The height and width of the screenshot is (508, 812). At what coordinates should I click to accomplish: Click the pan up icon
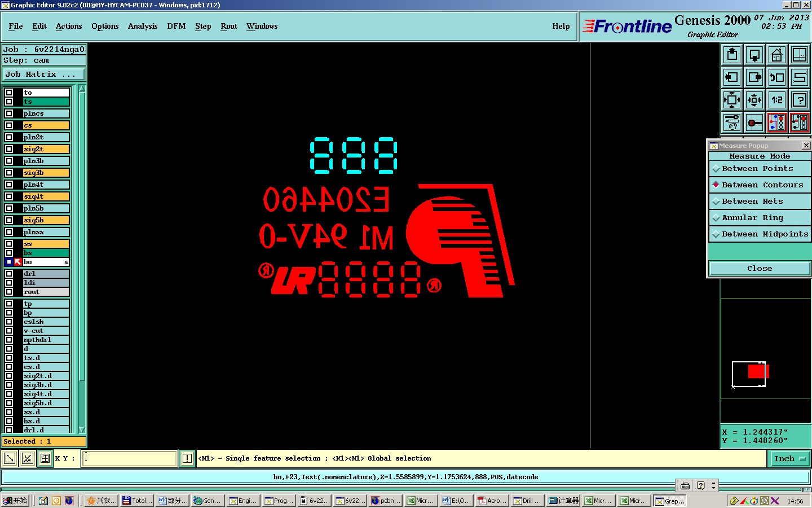732,55
